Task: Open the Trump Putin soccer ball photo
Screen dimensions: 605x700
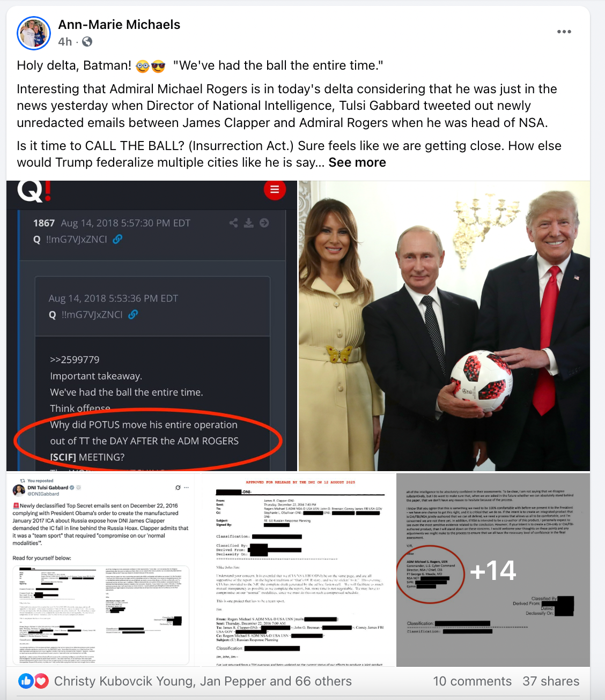Action: [444, 326]
